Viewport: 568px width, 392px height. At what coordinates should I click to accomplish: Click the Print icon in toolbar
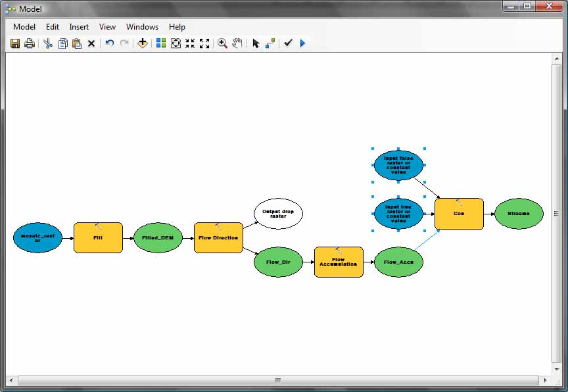[x=30, y=43]
